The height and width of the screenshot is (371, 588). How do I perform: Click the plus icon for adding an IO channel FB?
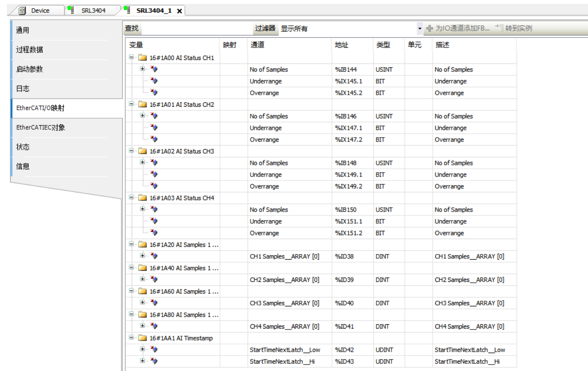(x=429, y=29)
